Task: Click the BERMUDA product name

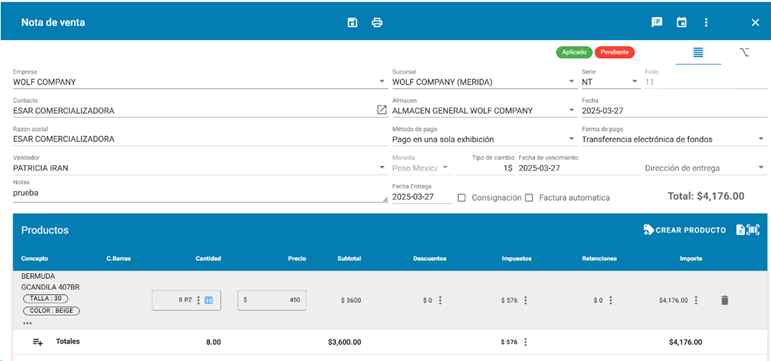Action: pos(38,276)
